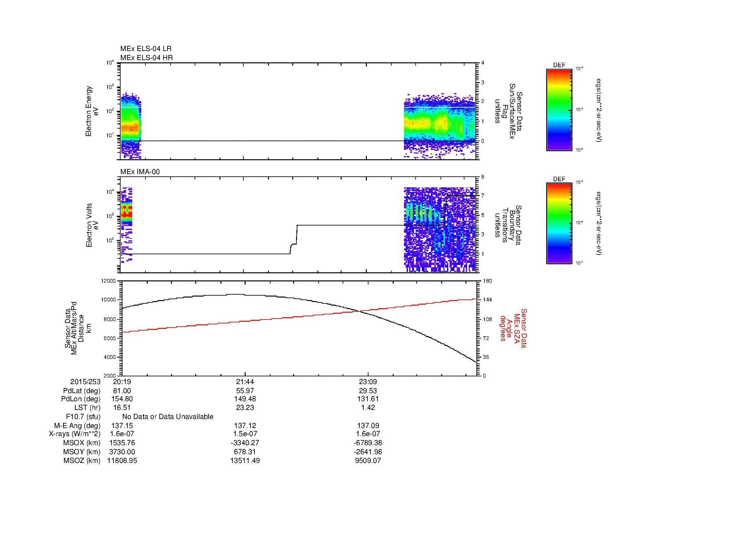The width and height of the screenshot is (756, 534).
Task: Click the MSOX value -6789.38
Action: (x=368, y=443)
